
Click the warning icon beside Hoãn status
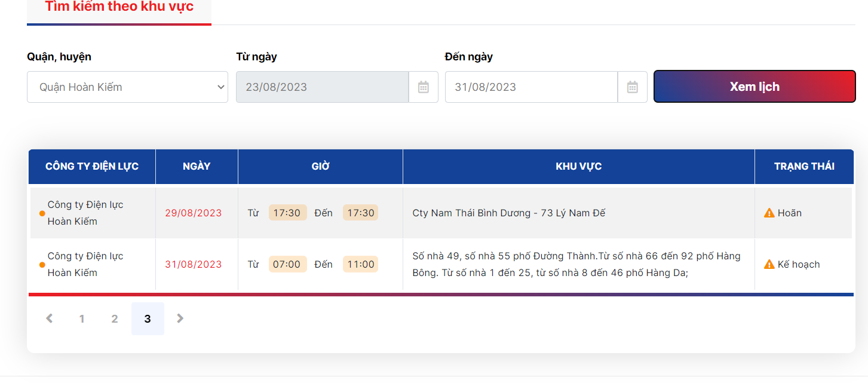pos(769,213)
